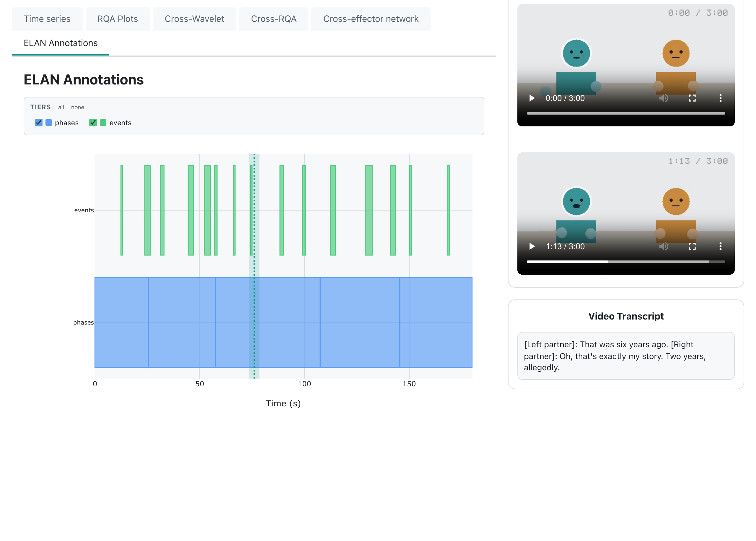The height and width of the screenshot is (541, 756).
Task: Click the first blue phase segment
Action: pos(122,322)
